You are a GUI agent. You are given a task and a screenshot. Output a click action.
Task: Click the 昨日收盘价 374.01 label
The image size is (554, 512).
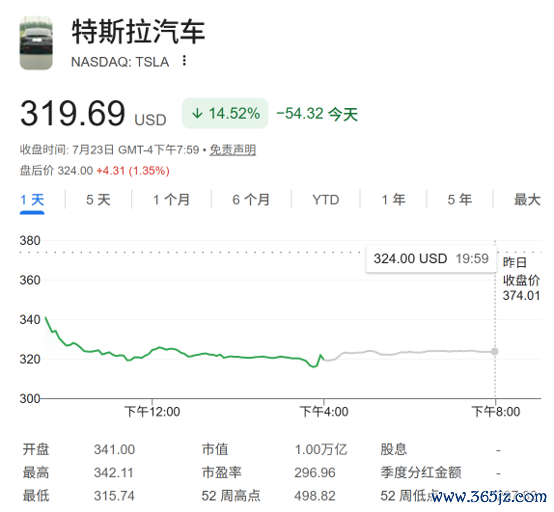521,279
